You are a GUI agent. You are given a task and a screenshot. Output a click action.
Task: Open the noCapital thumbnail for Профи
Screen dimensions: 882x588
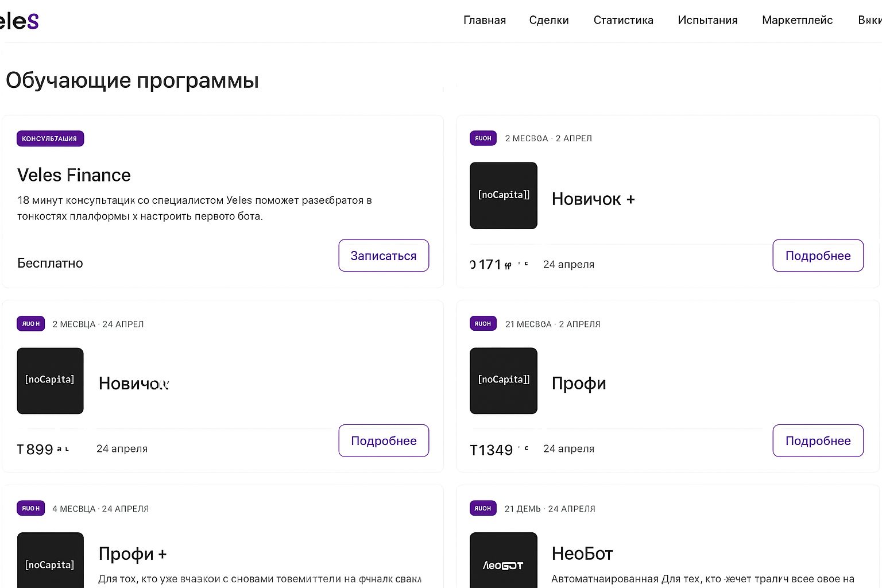point(504,381)
